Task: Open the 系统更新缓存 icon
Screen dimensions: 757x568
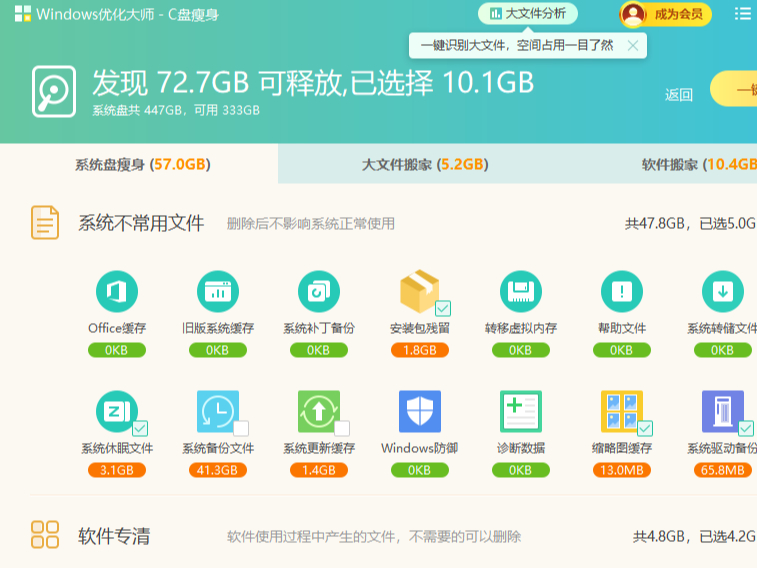Action: click(x=319, y=411)
